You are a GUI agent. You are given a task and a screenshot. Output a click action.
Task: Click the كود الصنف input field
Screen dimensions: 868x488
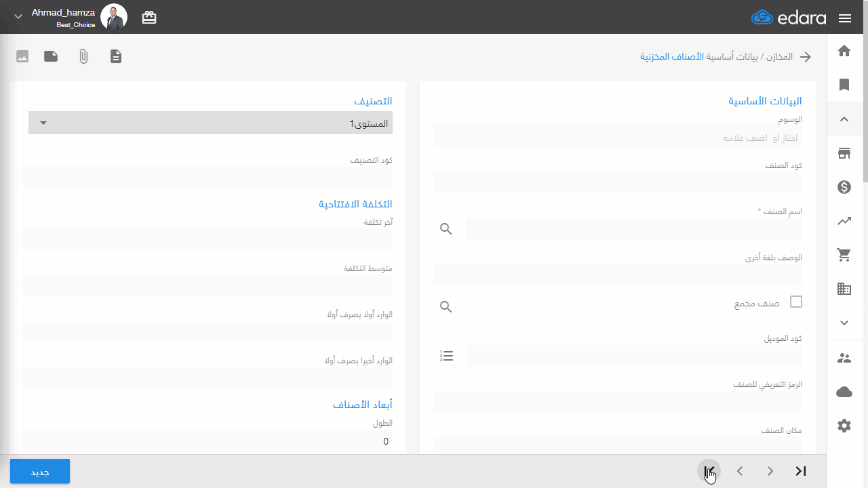tap(618, 182)
